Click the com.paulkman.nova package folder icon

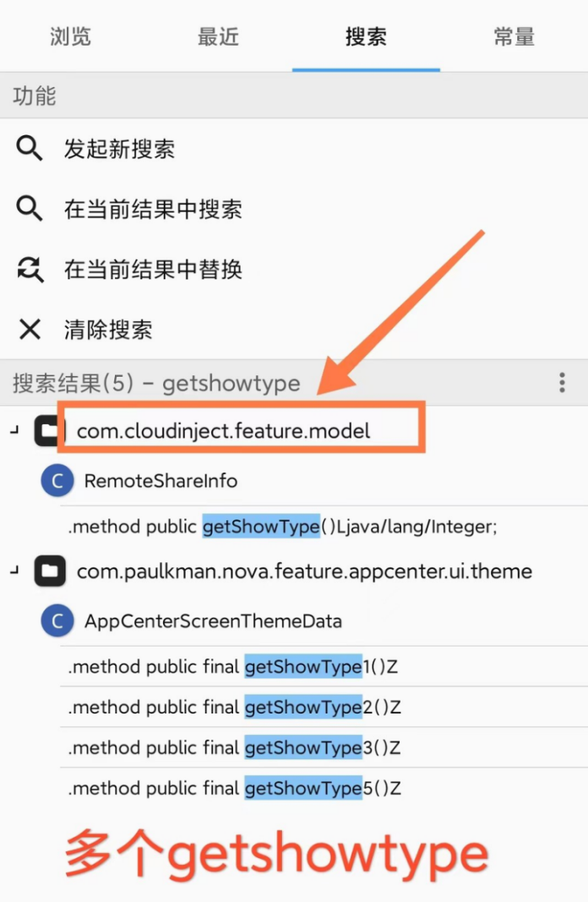50,571
